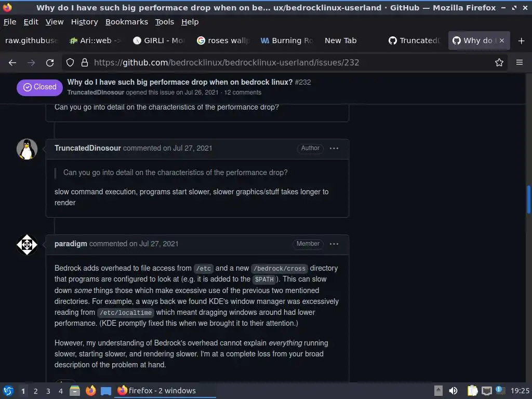Click the show desktop icon in taskbar
The image size is (532, 399).
pyautogui.click(x=106, y=391)
